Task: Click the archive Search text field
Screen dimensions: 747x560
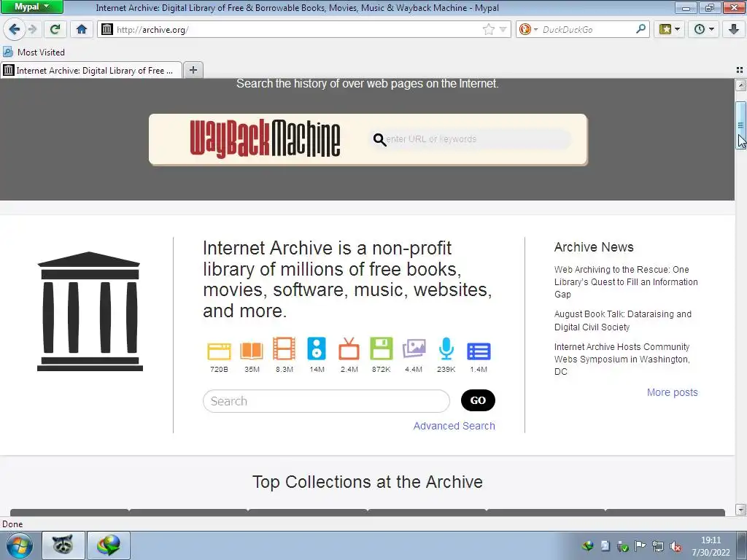Action: tap(326, 401)
